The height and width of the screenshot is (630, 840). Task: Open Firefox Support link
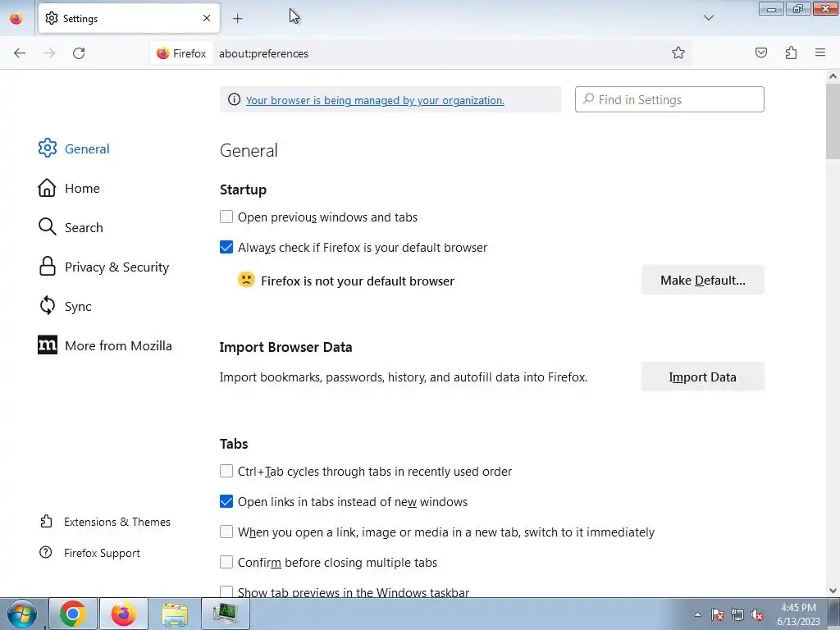click(x=90, y=553)
